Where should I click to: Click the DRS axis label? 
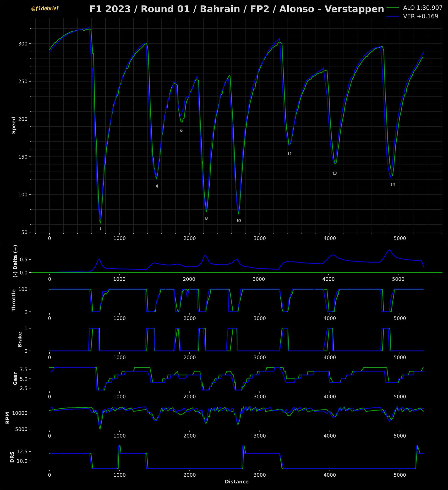[12, 457]
